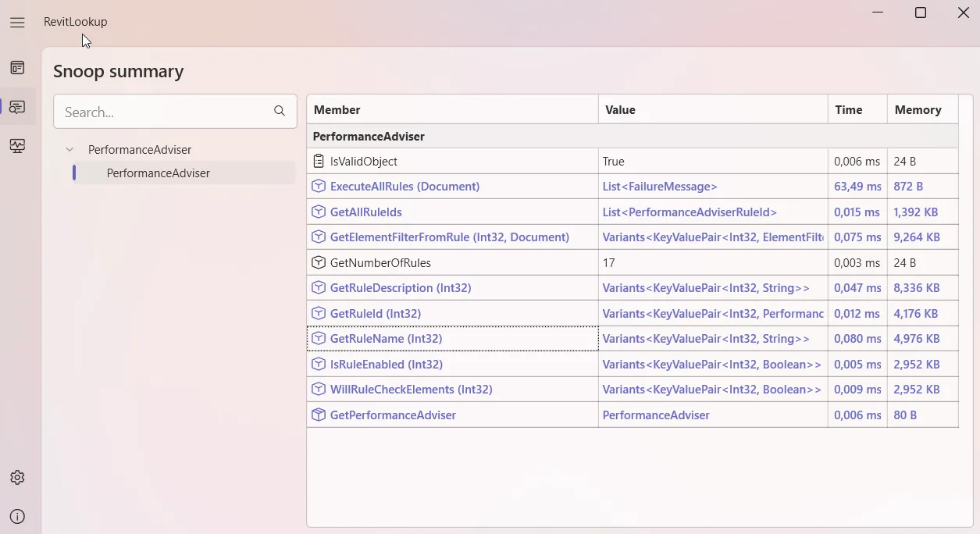Click the method icon beside GetRuleName
The width and height of the screenshot is (980, 534).
click(x=318, y=338)
